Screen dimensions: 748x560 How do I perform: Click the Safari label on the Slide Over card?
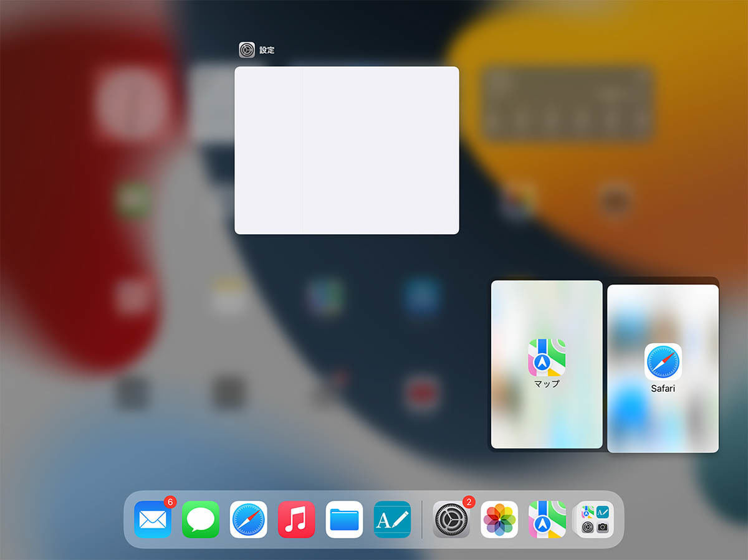[x=663, y=388]
